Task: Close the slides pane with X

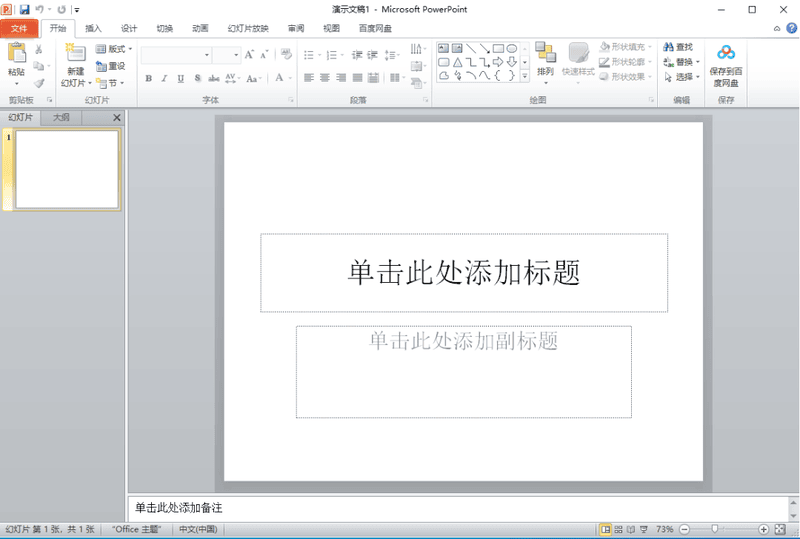Action: coord(117,118)
